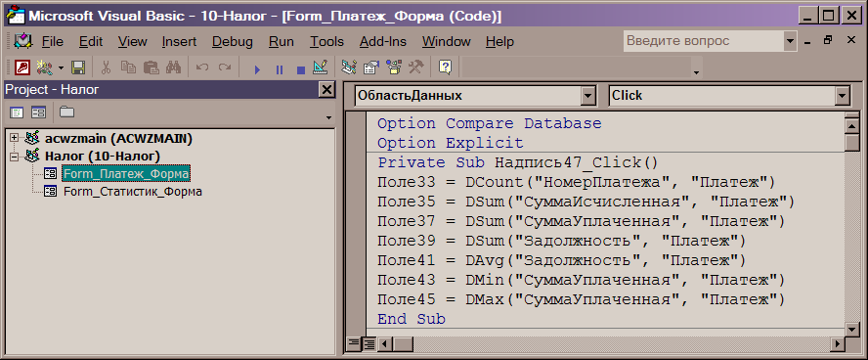Click the Save toolbar icon
The image size is (868, 360).
tap(78, 68)
